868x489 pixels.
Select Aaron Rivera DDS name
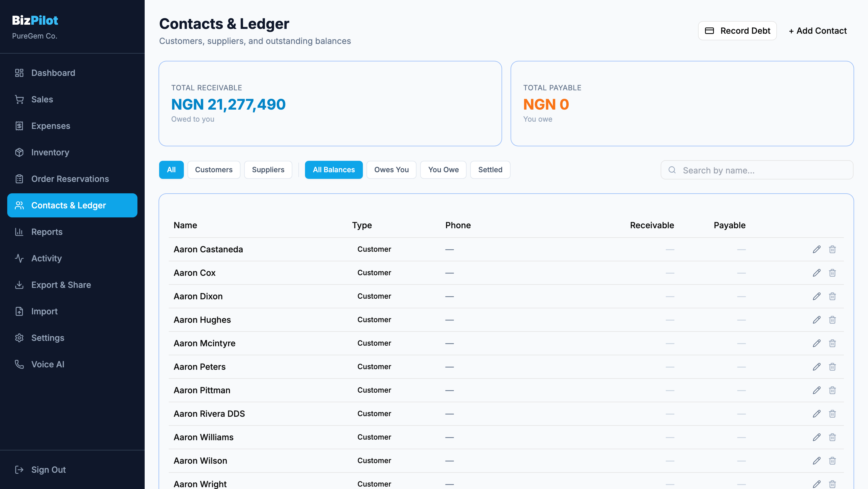[x=209, y=414]
